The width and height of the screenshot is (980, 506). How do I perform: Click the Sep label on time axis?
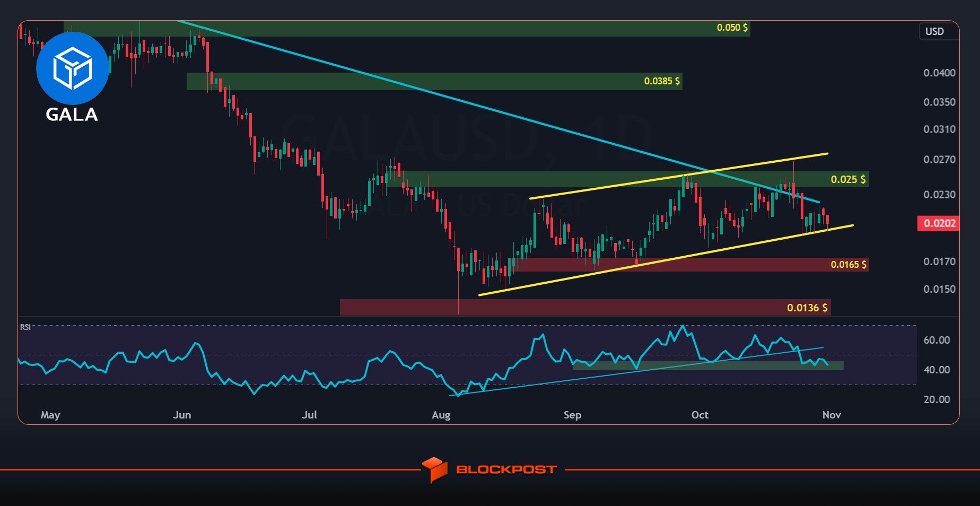[573, 415]
